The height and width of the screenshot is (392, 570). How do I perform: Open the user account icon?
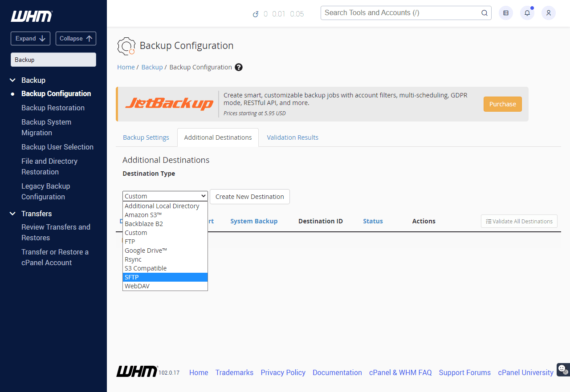coord(549,13)
